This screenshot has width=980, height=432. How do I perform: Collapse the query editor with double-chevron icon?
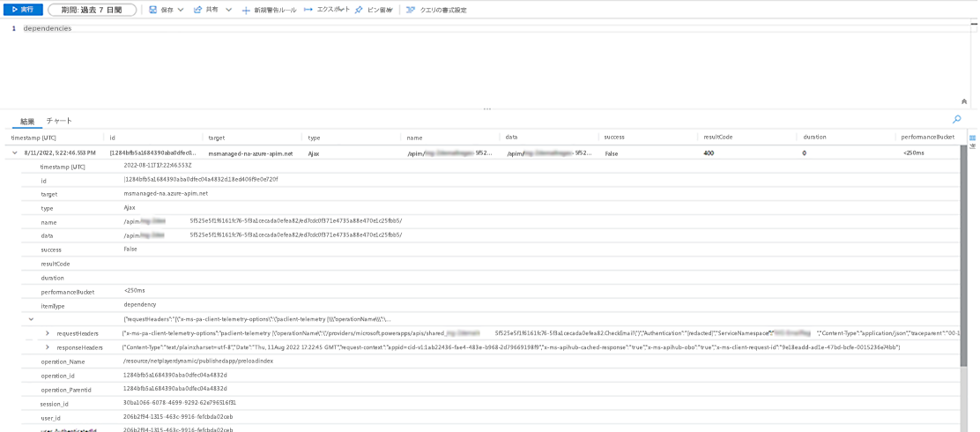964,101
